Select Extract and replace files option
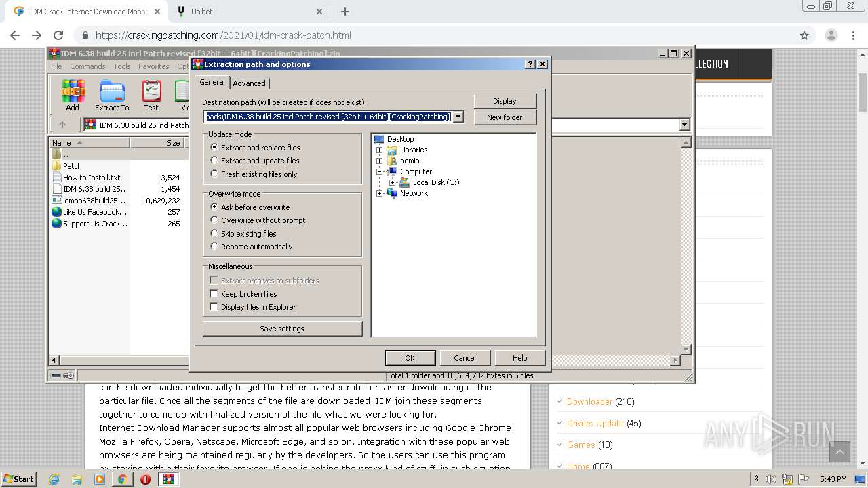The width and height of the screenshot is (868, 488). [x=214, y=147]
